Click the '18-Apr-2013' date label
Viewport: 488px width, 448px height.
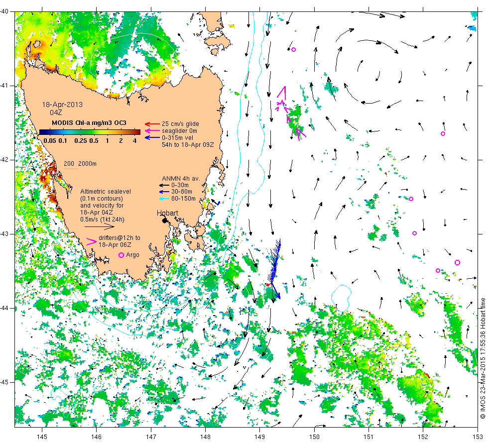63,105
